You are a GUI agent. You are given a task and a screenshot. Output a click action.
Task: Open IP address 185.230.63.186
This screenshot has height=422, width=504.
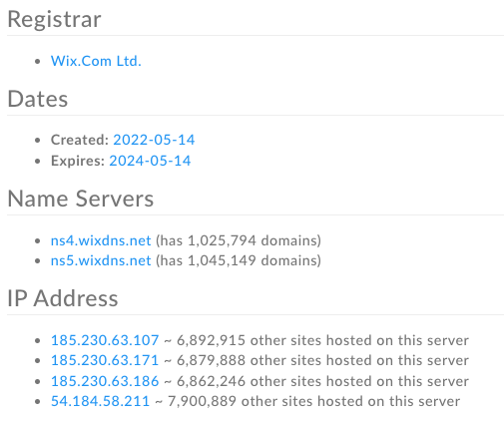[105, 381]
